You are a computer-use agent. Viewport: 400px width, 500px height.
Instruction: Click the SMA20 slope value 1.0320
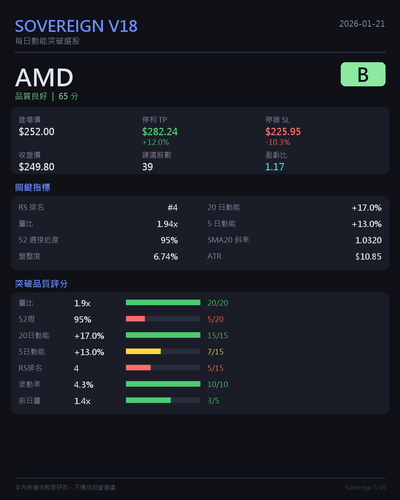[368, 240]
